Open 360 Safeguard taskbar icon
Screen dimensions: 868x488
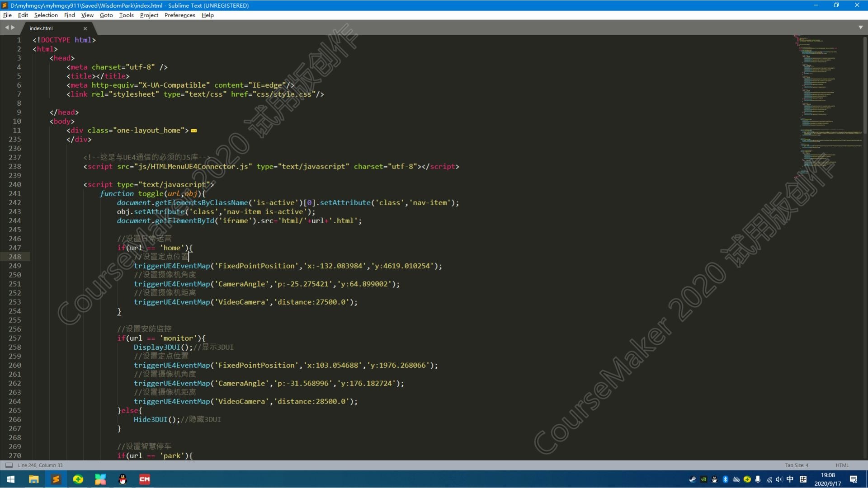(78, 479)
